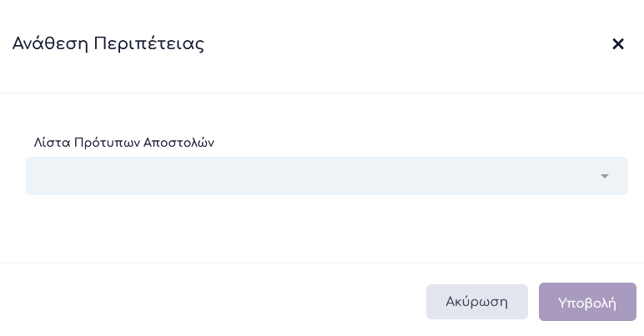Screen dimensions: 644x336
Task: Expand the dropdown using the caret arrow
Action: [605, 176]
